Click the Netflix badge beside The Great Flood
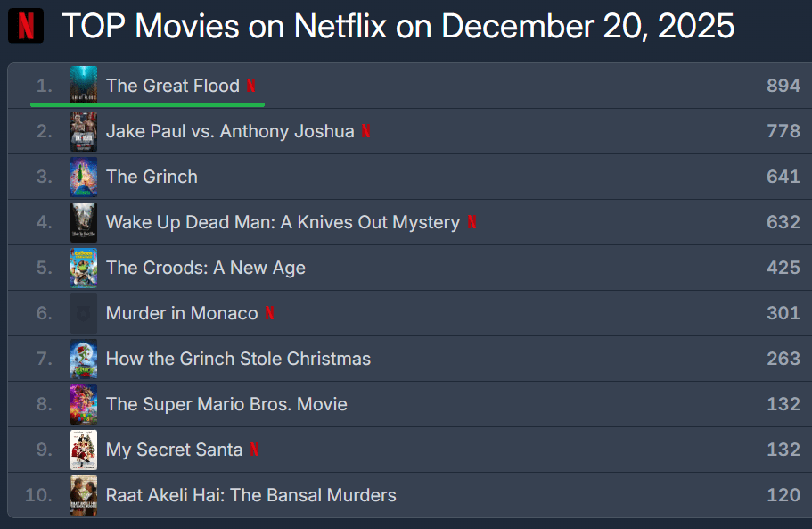The image size is (812, 529). pyautogui.click(x=251, y=86)
